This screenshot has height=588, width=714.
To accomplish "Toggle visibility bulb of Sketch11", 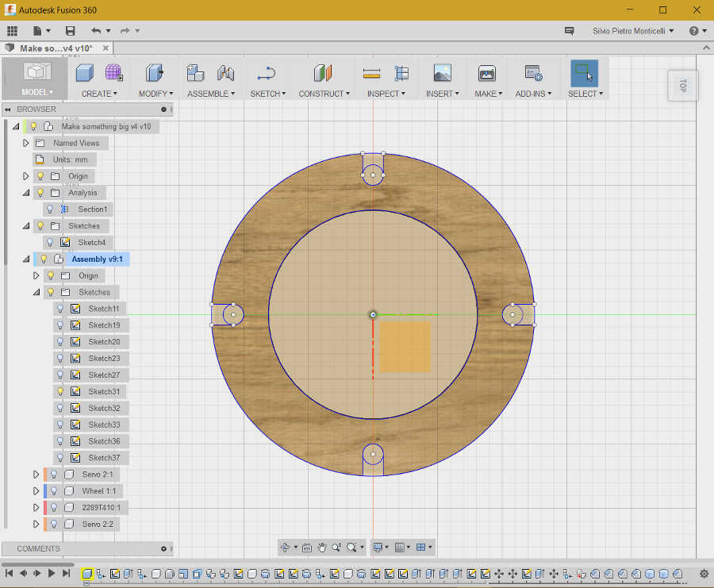I will tap(60, 309).
